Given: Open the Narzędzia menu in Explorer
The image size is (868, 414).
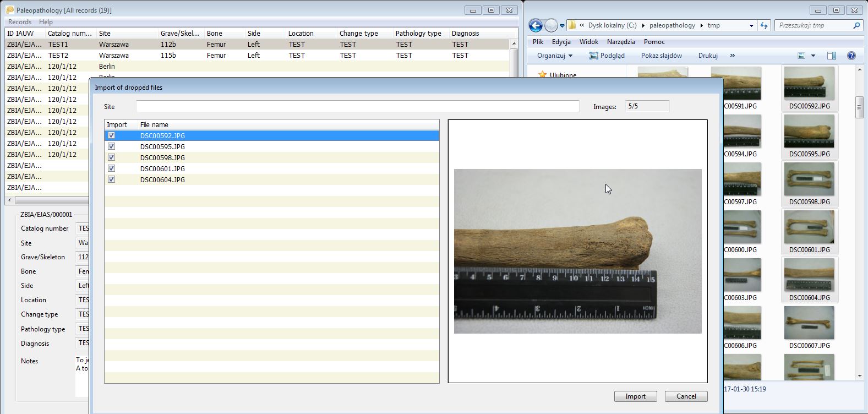Looking at the screenshot, I should (x=621, y=42).
